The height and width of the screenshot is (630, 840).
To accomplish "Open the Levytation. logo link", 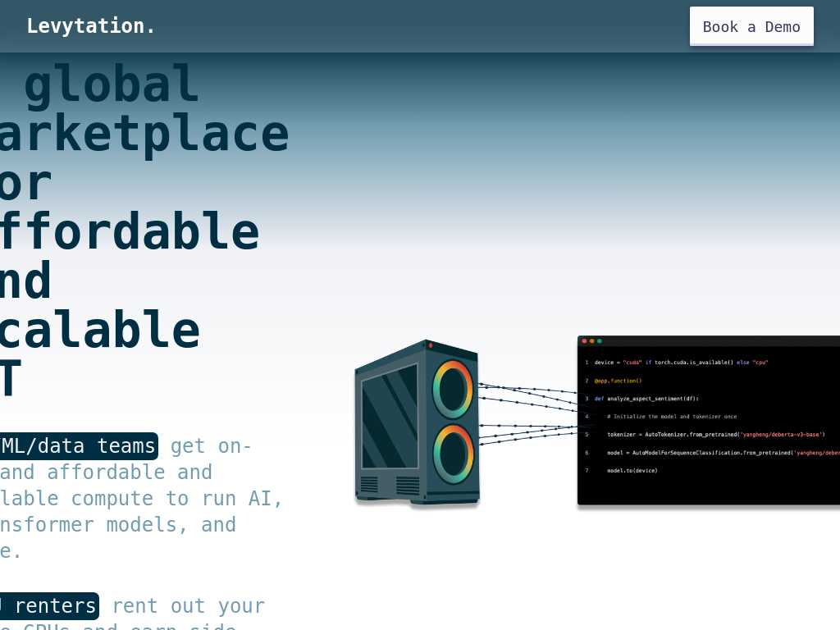I will [90, 25].
